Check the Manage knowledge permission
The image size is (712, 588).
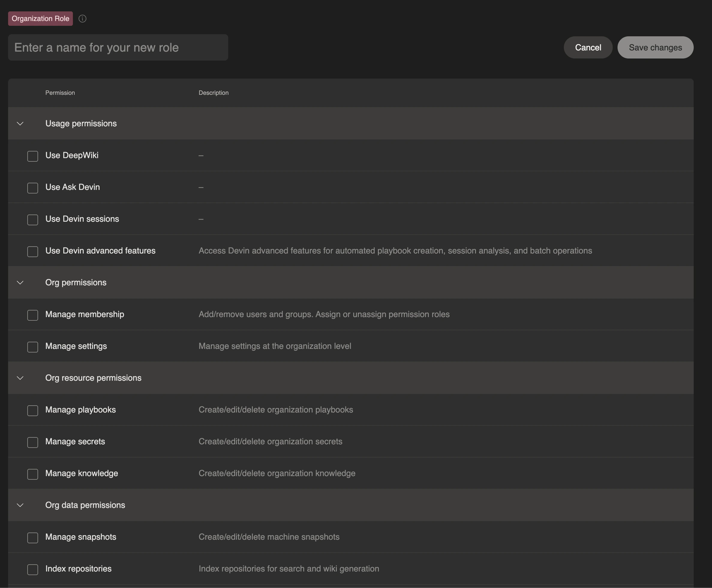coord(32,474)
